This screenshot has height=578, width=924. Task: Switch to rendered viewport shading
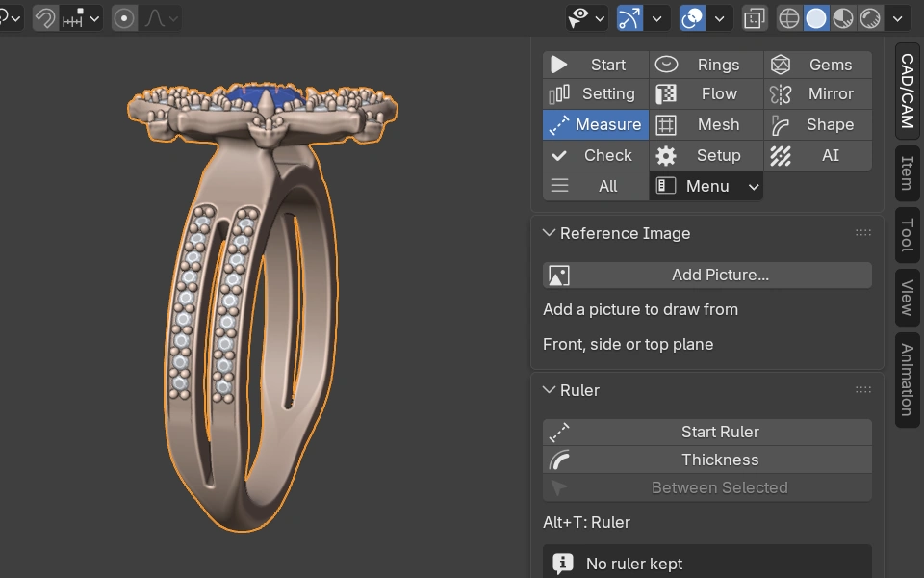870,18
